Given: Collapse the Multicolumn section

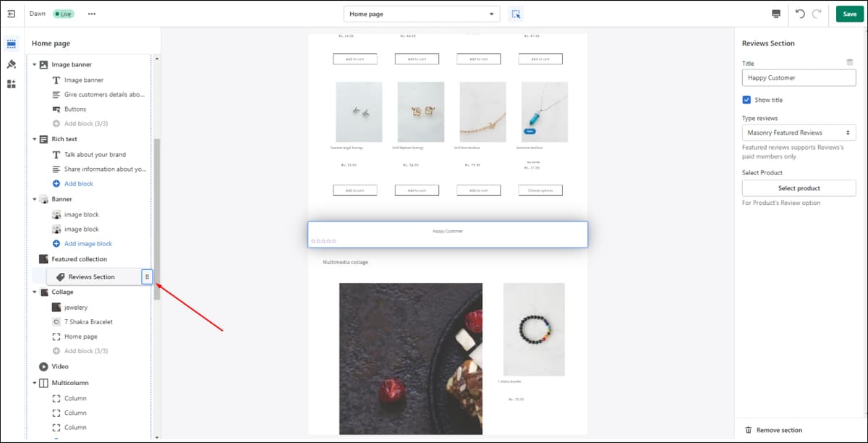Looking at the screenshot, I should pyautogui.click(x=34, y=383).
